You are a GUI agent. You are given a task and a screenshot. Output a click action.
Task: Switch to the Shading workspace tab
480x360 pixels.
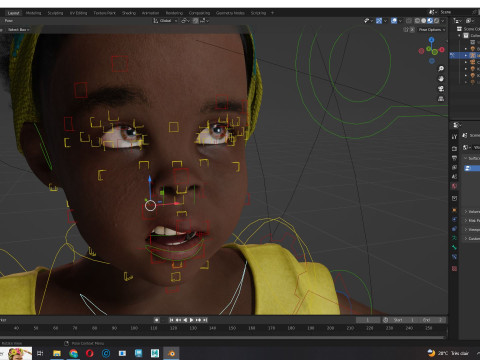pyautogui.click(x=129, y=13)
